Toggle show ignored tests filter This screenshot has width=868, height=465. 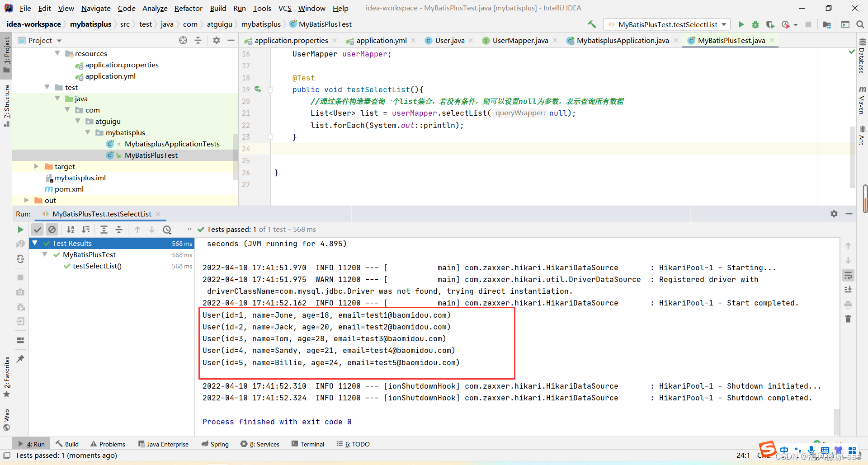point(52,230)
